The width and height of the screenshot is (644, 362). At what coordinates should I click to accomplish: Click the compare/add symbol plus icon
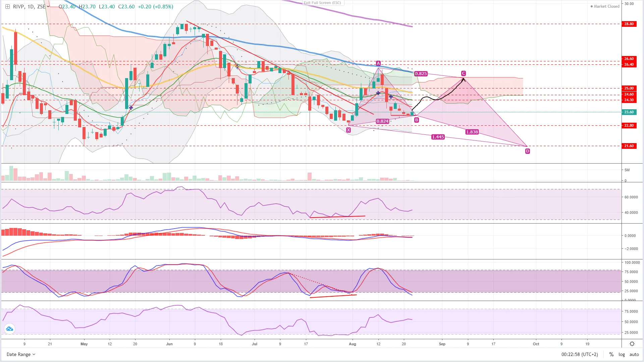[x=7, y=6]
